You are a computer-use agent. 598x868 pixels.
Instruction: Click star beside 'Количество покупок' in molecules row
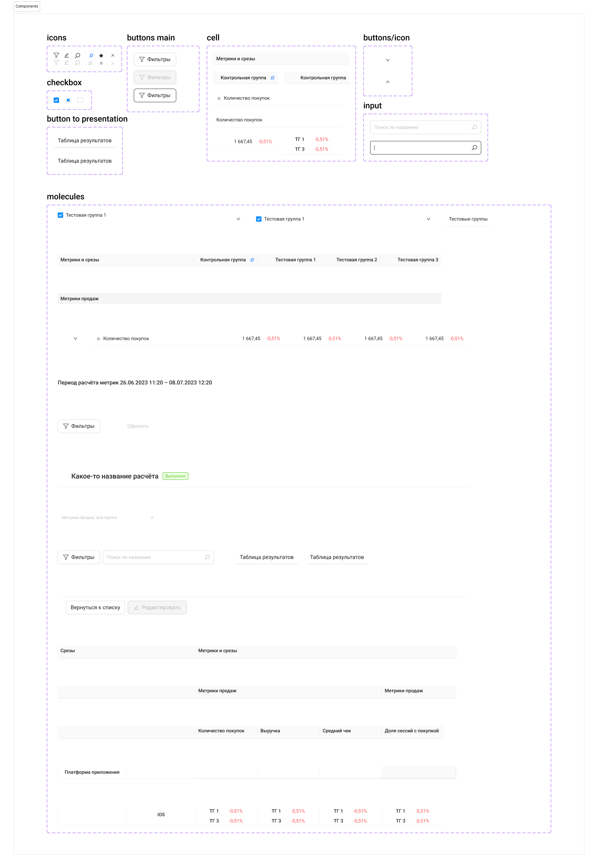pyautogui.click(x=98, y=339)
